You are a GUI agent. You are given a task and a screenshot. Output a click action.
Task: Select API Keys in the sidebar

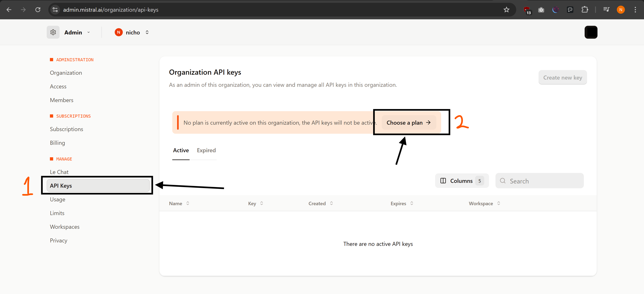(98, 186)
